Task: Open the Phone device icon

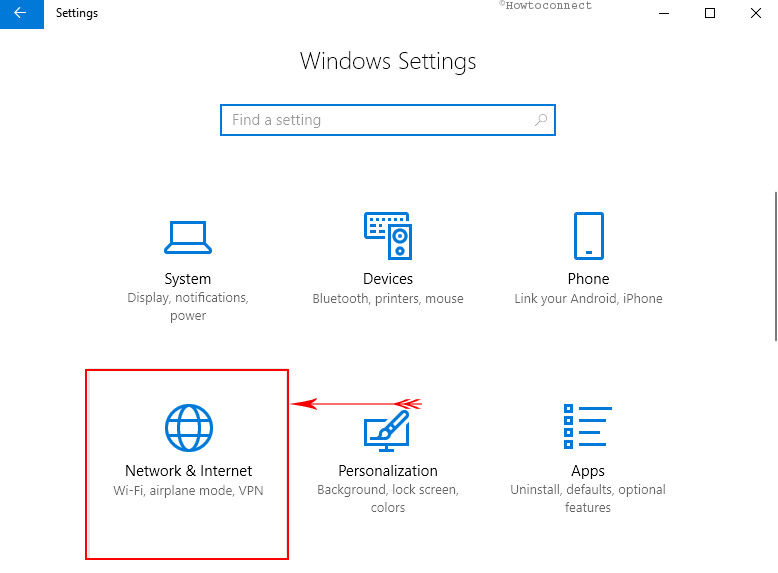Action: (x=588, y=236)
